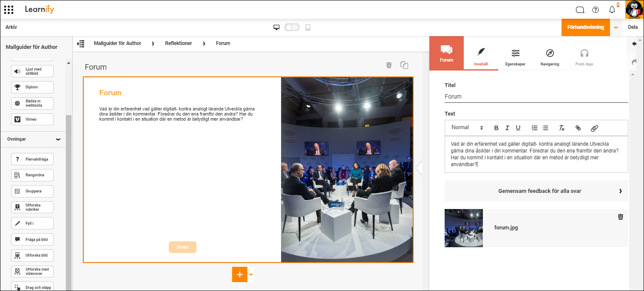Add Utforska rubriker exercise

pos(32,207)
